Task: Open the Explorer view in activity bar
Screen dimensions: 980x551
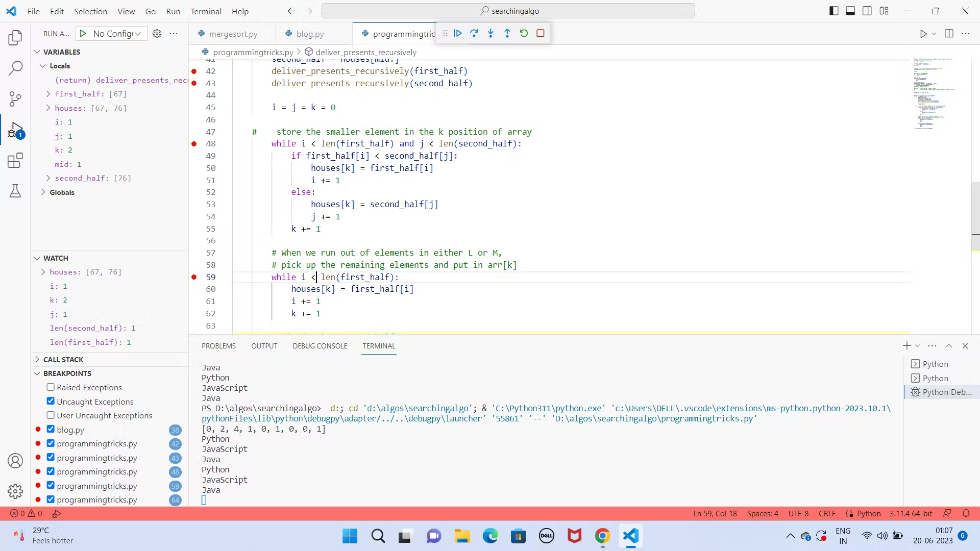Action: coord(15,37)
